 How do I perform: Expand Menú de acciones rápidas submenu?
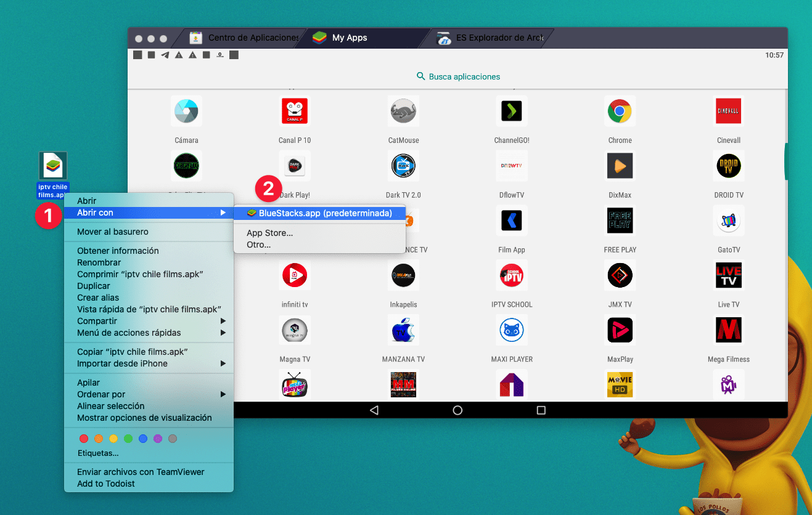click(149, 333)
